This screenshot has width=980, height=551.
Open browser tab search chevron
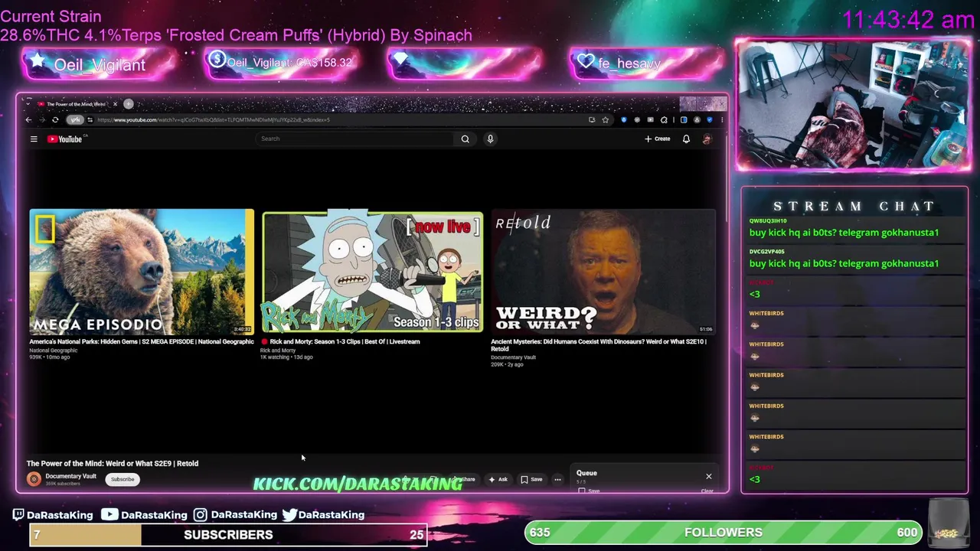click(28, 103)
